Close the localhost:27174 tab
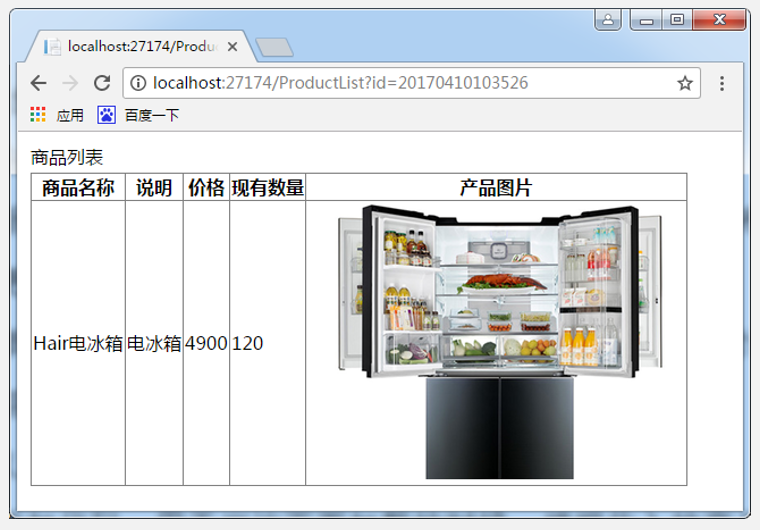This screenshot has height=530, width=760. (x=233, y=47)
